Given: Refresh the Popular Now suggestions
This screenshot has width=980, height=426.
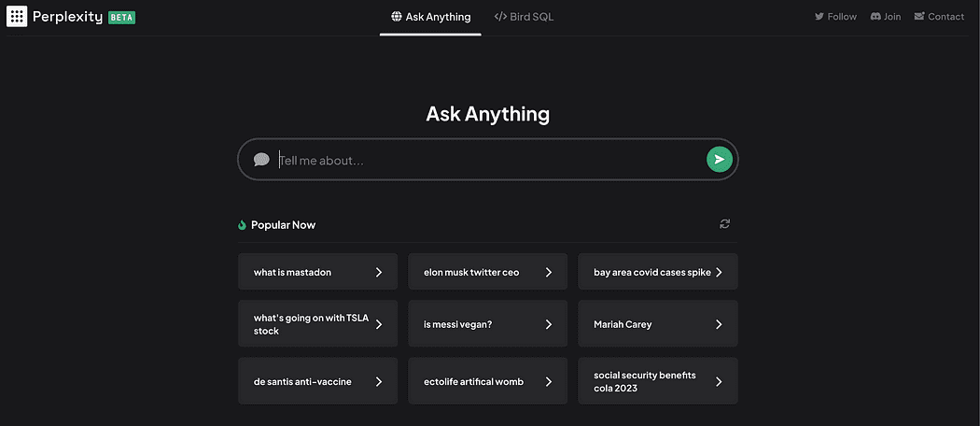Looking at the screenshot, I should pos(724,224).
